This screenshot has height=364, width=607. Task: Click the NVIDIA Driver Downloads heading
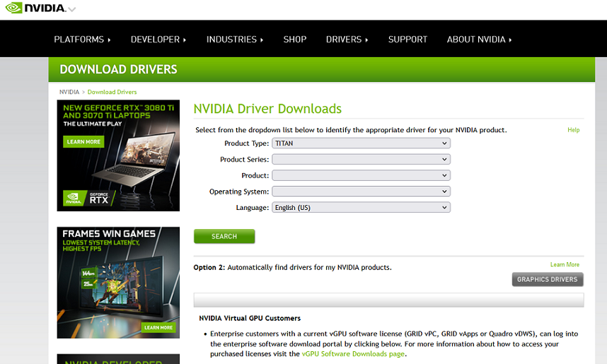[267, 109]
